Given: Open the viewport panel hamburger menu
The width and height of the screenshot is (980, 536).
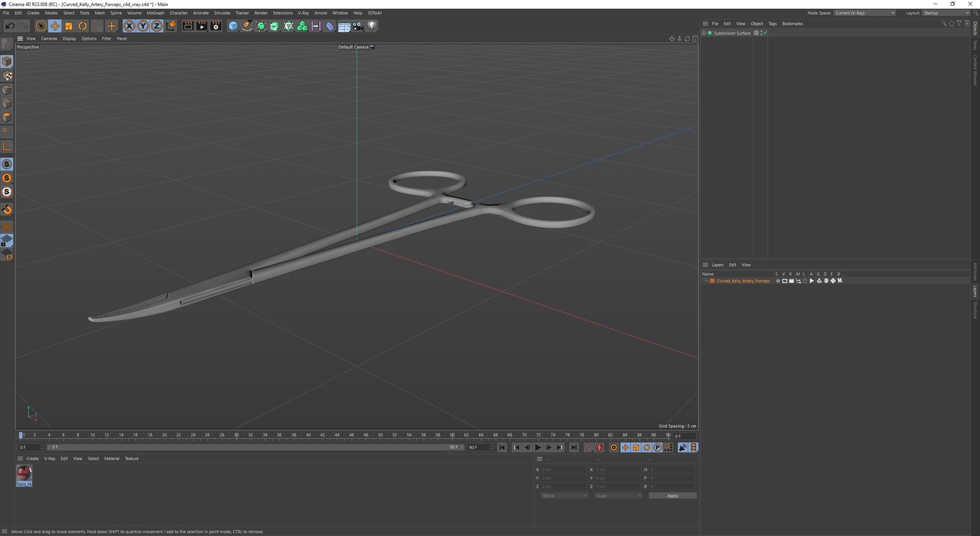Looking at the screenshot, I should pos(20,39).
